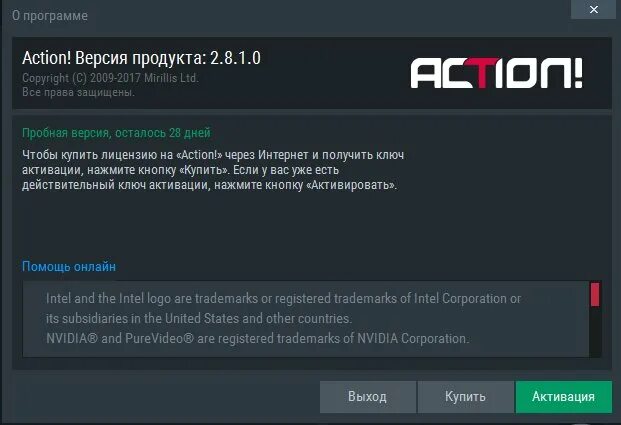Viewport: 621px width, 425px height.
Task: Click the Выход button
Action: point(368,396)
